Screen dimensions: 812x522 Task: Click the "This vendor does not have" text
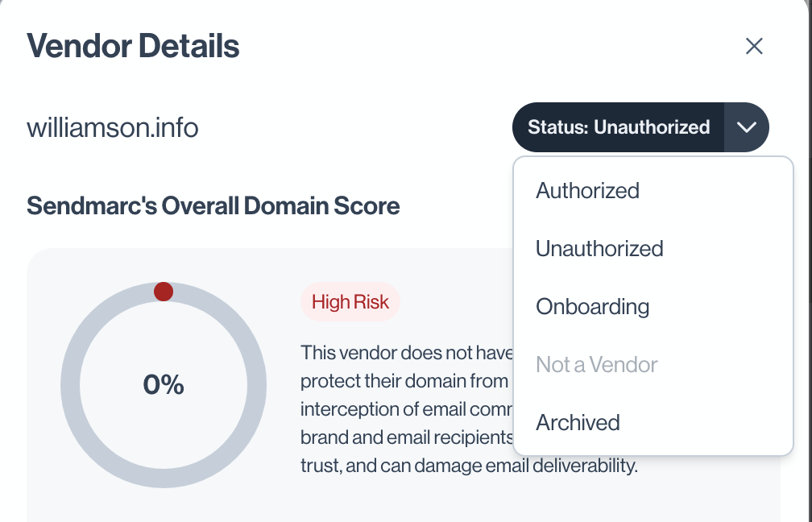pyautogui.click(x=407, y=353)
